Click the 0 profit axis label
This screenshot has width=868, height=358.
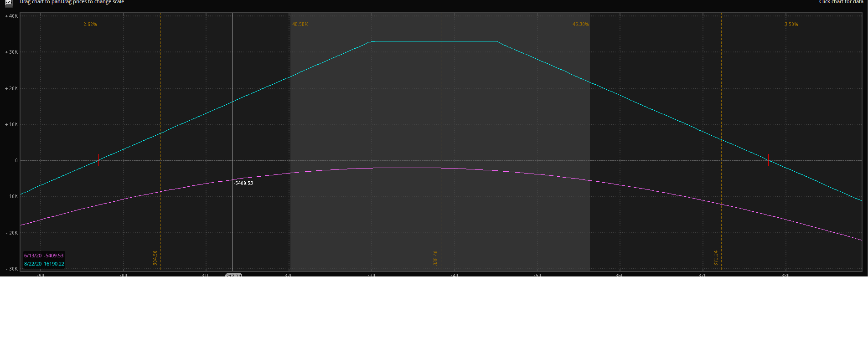tap(16, 160)
